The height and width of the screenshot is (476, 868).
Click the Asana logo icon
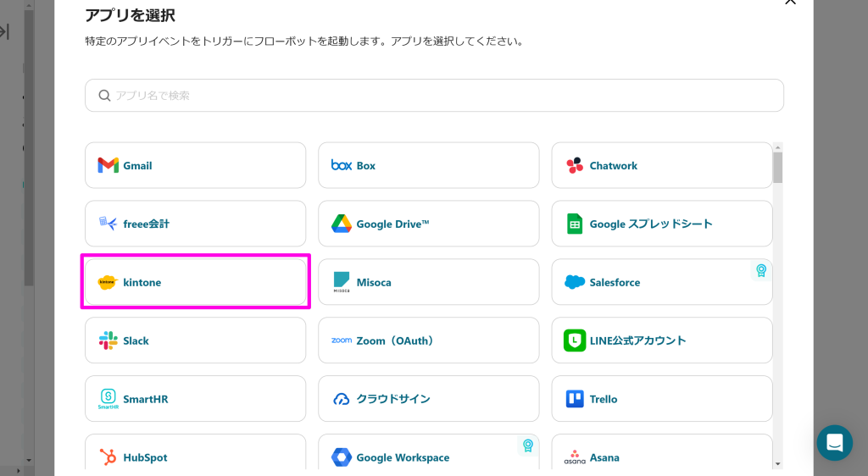coord(575,457)
